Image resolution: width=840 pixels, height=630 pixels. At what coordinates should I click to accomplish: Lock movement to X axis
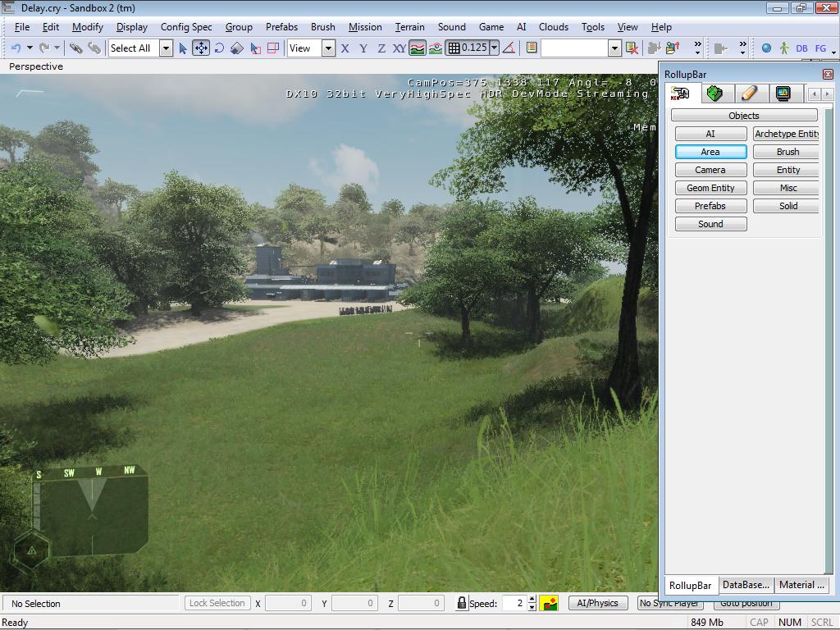(x=345, y=48)
